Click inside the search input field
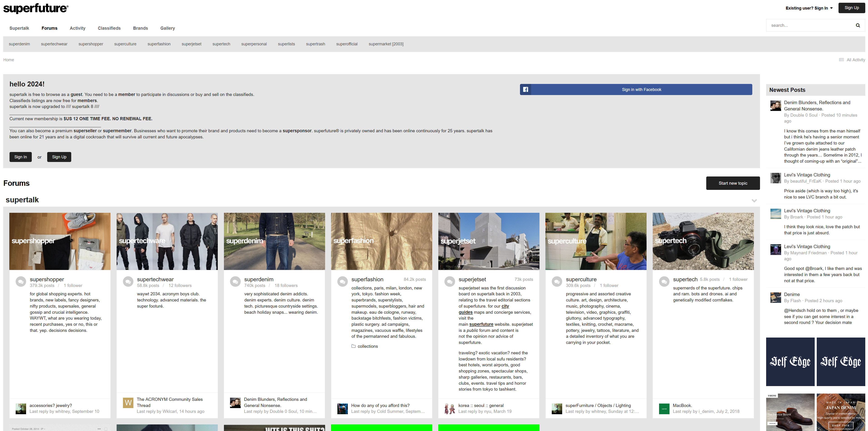Image resolution: width=868 pixels, height=431 pixels. pos(809,25)
